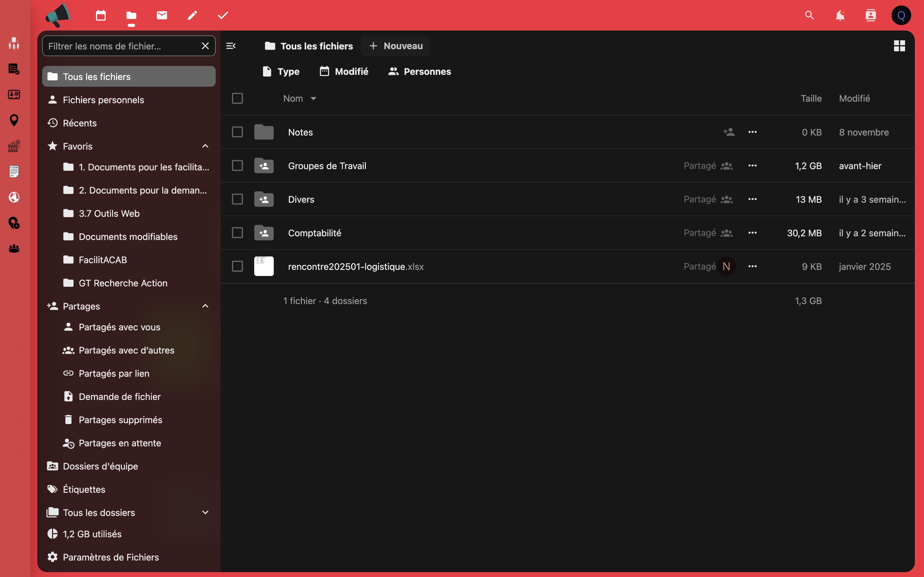Collapse the navigation sidebar toggle
924x577 pixels.
pyautogui.click(x=231, y=46)
